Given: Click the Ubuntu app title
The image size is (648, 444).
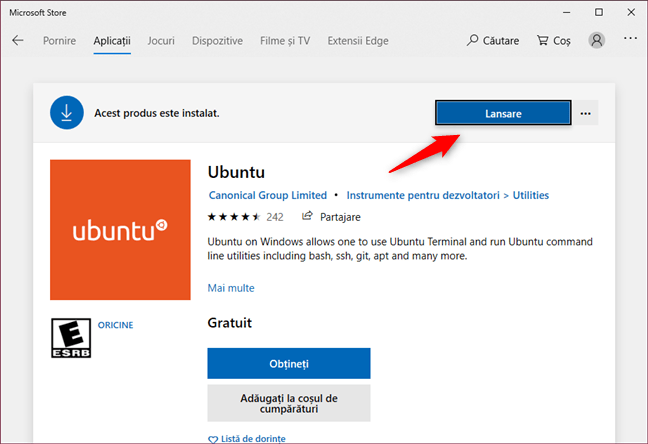Looking at the screenshot, I should pyautogui.click(x=236, y=172).
